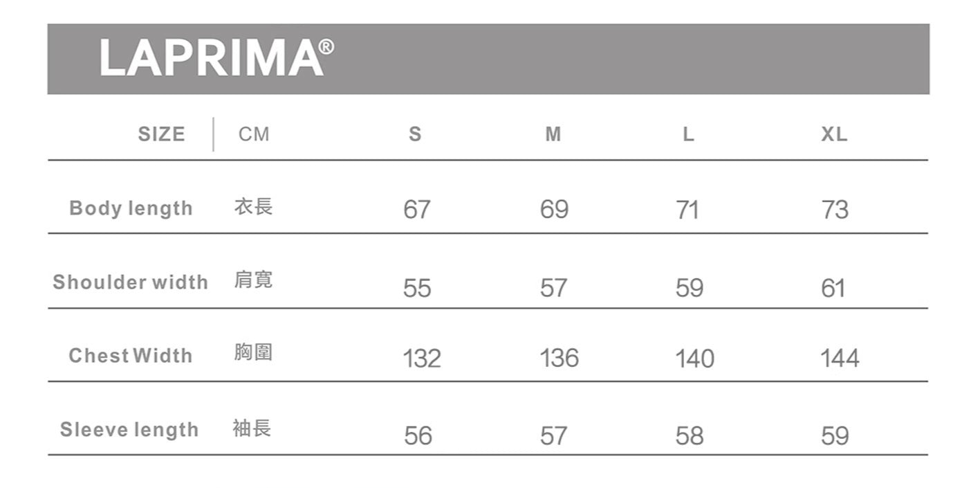This screenshot has height=488, width=980.
Task: Select the Shoulder width row label
Action: (130, 282)
